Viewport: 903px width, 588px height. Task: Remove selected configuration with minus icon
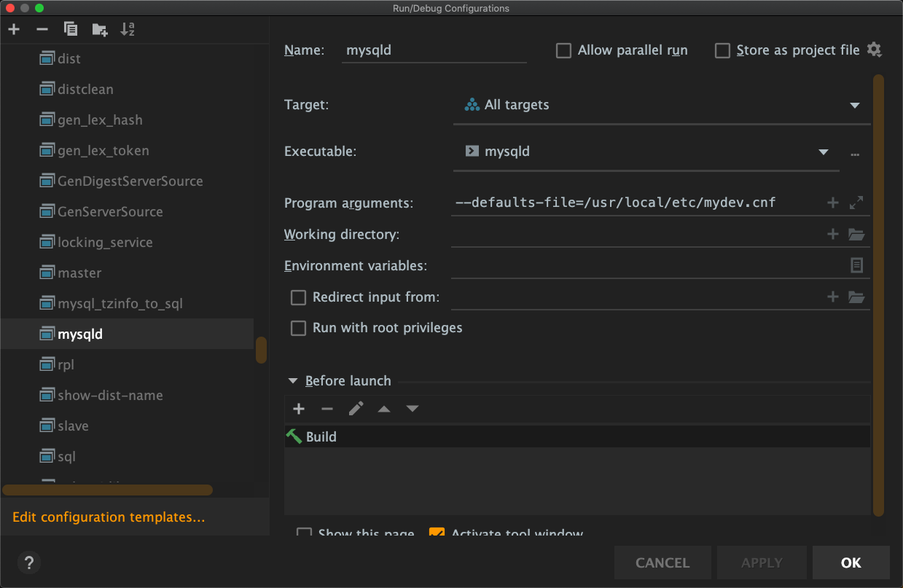tap(42, 29)
